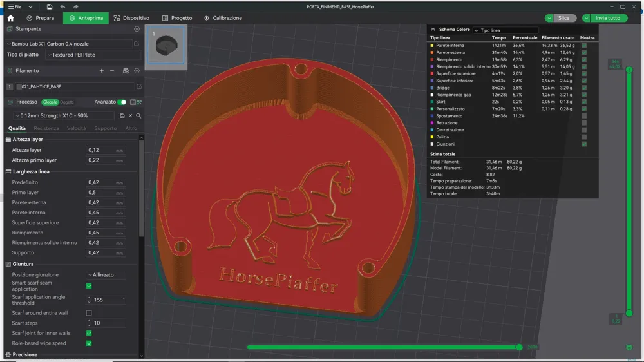This screenshot has width=644, height=362.
Task: Select plate 1 thumbnail
Action: click(166, 46)
